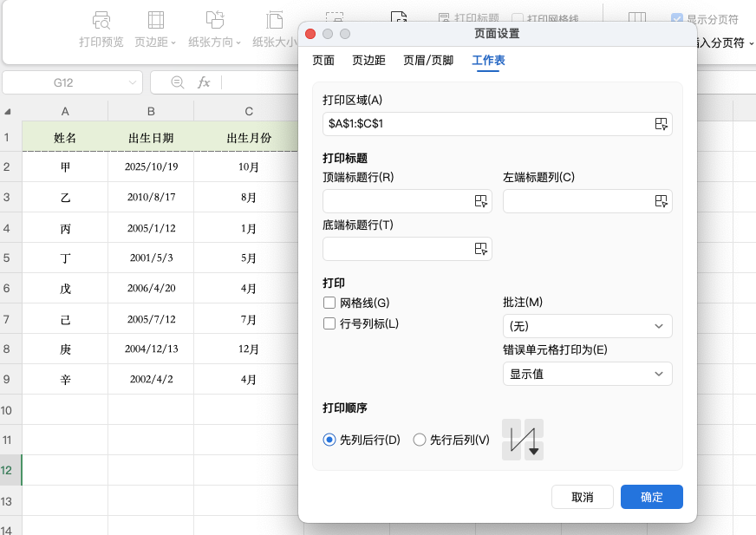Viewport: 756px width, 535px height.
Task: Click header cell 出生月份
Action: coord(248,137)
